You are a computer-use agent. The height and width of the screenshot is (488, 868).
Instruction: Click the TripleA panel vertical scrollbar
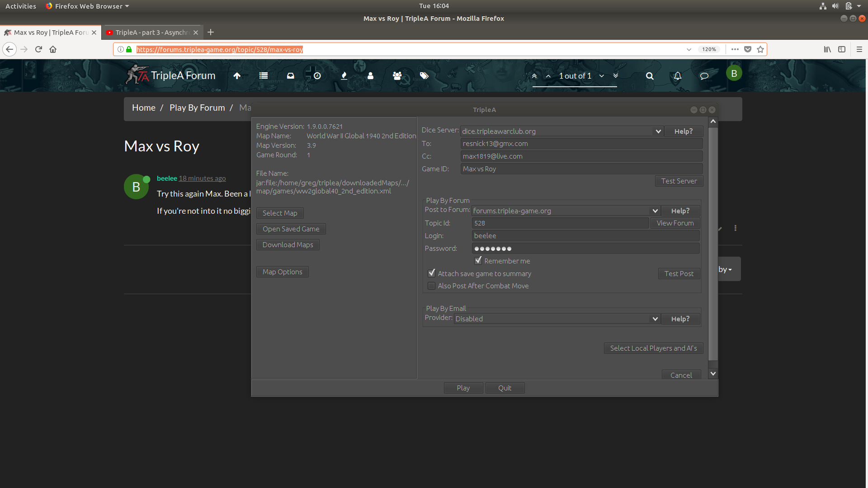(713, 244)
